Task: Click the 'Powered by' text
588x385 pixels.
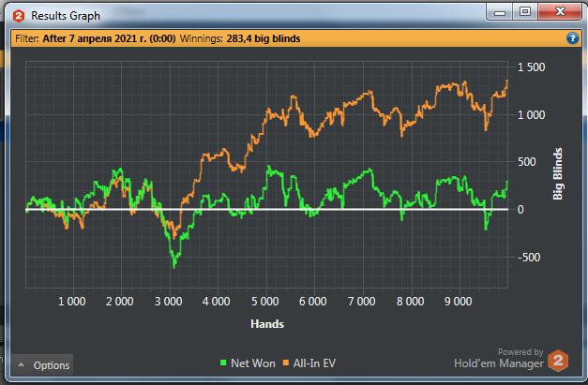Action: coord(520,352)
